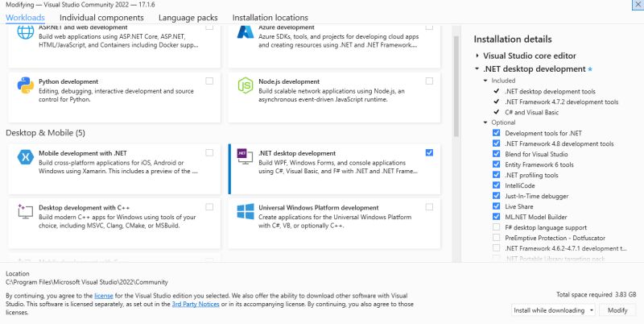Screen dimensions: 644x324
Task: Click the C# and Visual Basic item
Action: (531, 112)
